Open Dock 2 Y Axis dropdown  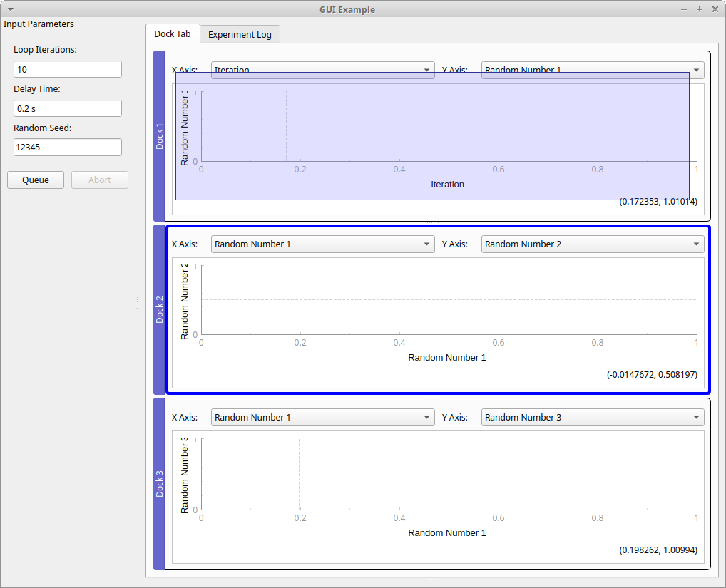(592, 244)
